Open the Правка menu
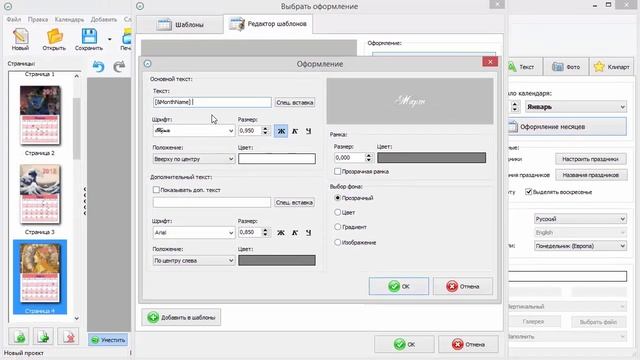Viewport: 640px width, 360px height. click(38, 20)
